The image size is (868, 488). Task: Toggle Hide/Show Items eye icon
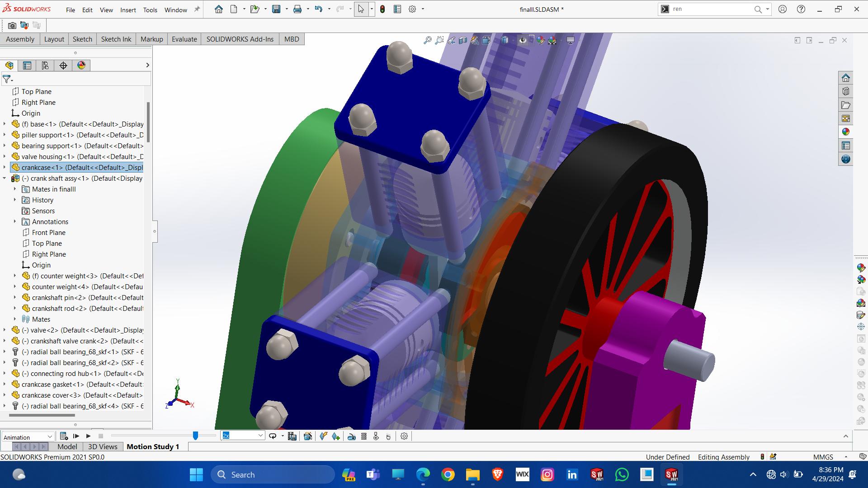pyautogui.click(x=523, y=40)
